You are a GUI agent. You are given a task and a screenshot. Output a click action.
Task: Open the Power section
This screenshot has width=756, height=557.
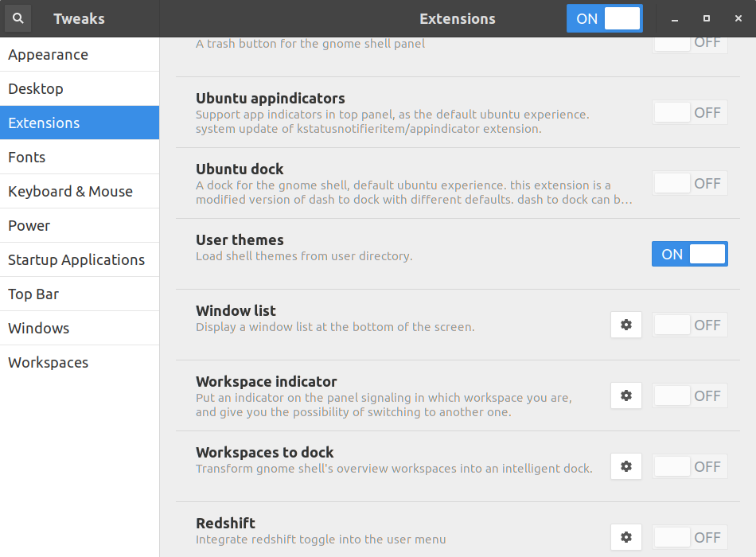(x=80, y=226)
